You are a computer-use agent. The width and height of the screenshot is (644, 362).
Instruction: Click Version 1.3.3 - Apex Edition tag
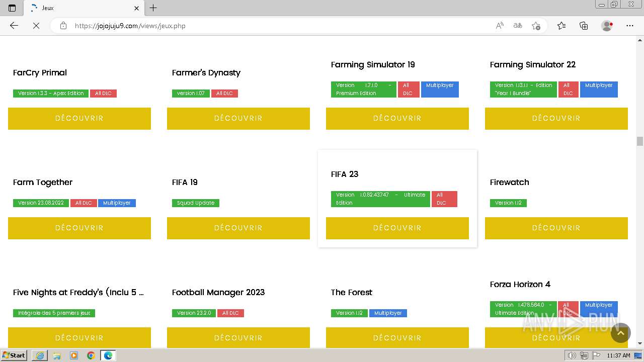(51, 94)
